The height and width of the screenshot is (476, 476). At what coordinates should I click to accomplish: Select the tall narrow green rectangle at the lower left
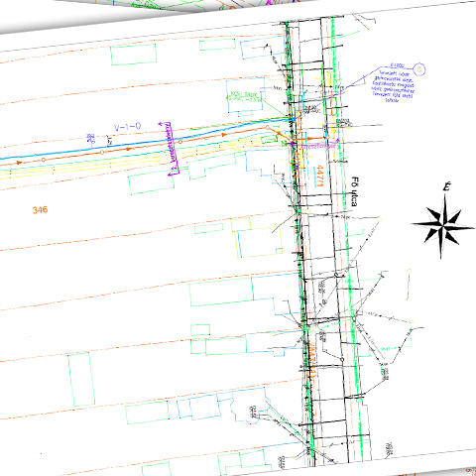[x=81, y=379]
